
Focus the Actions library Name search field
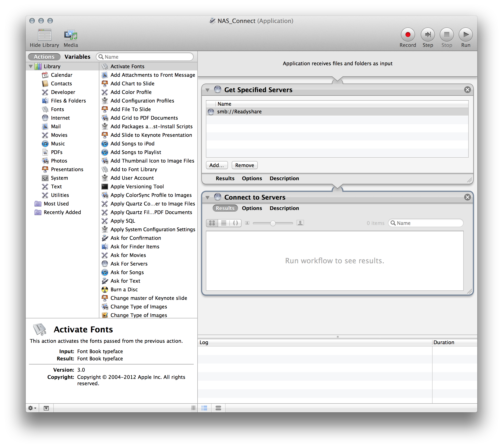pyautogui.click(x=145, y=57)
